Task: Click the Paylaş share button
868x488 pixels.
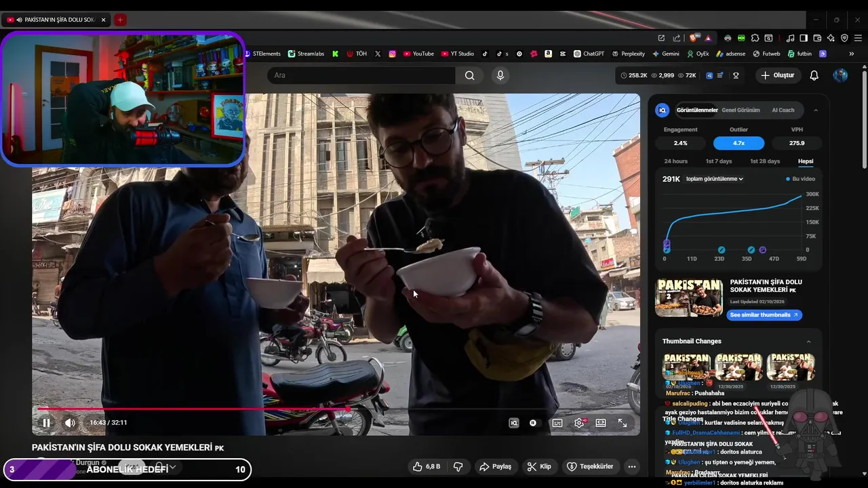Action: (x=495, y=466)
